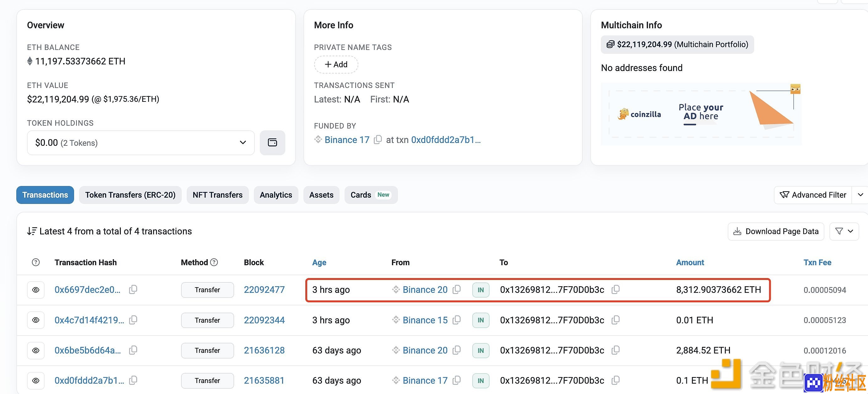
Task: Click Download Page Data button
Action: (x=776, y=231)
